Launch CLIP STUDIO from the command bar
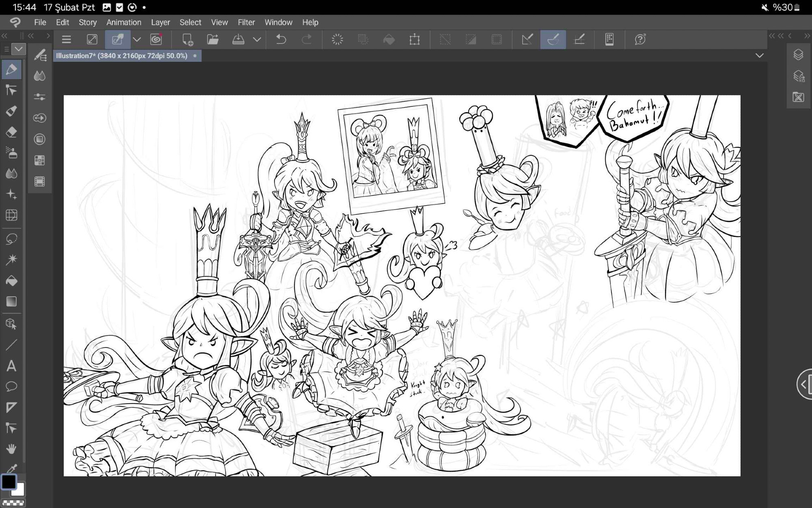The image size is (812, 508). (x=156, y=39)
